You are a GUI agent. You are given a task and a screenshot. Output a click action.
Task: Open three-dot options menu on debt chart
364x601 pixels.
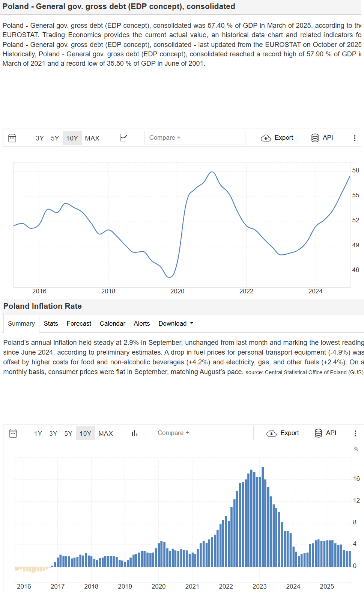(x=354, y=138)
